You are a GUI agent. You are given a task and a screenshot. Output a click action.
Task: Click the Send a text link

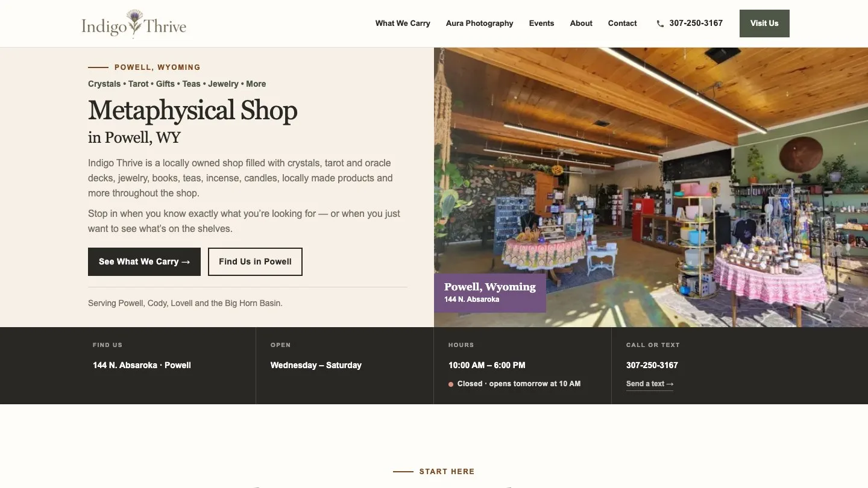pos(650,384)
